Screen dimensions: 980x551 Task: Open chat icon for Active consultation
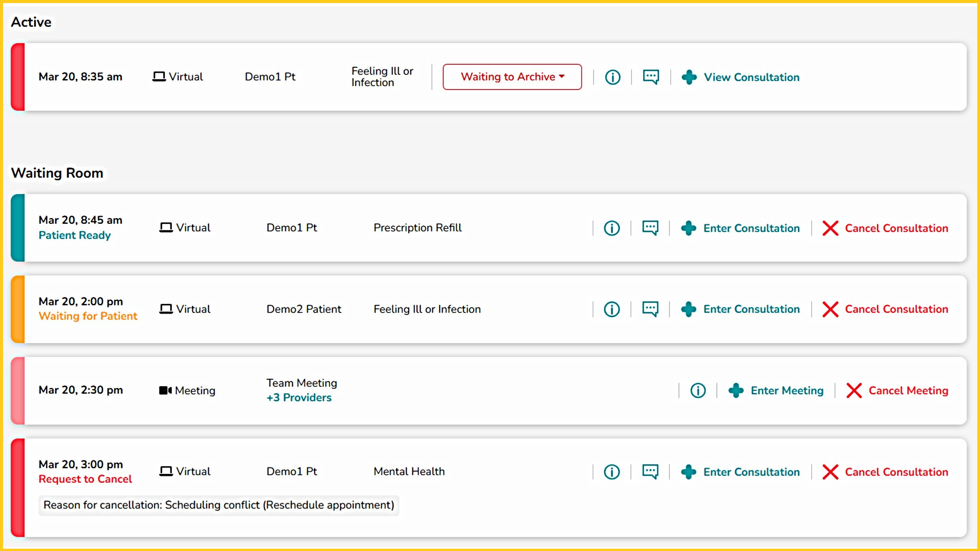click(651, 77)
